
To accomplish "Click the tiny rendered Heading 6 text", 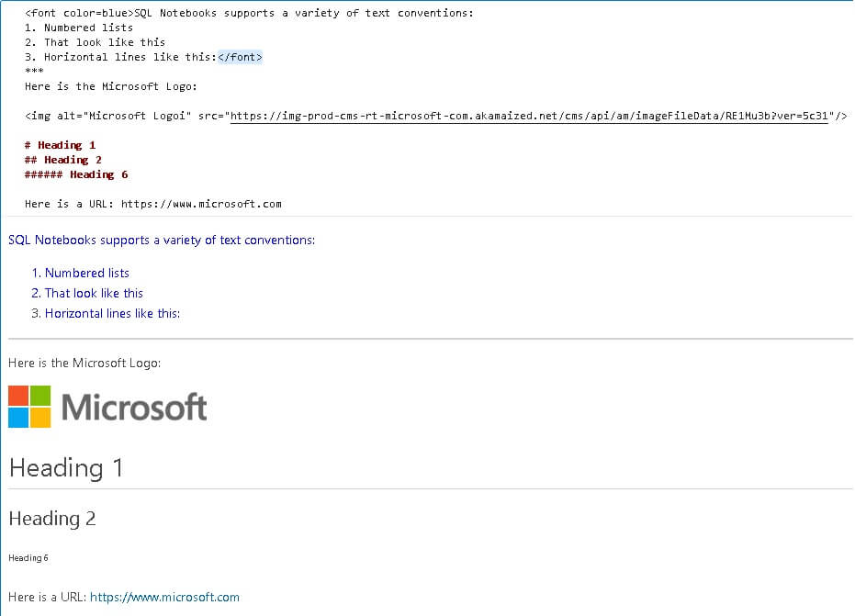I will click(28, 558).
